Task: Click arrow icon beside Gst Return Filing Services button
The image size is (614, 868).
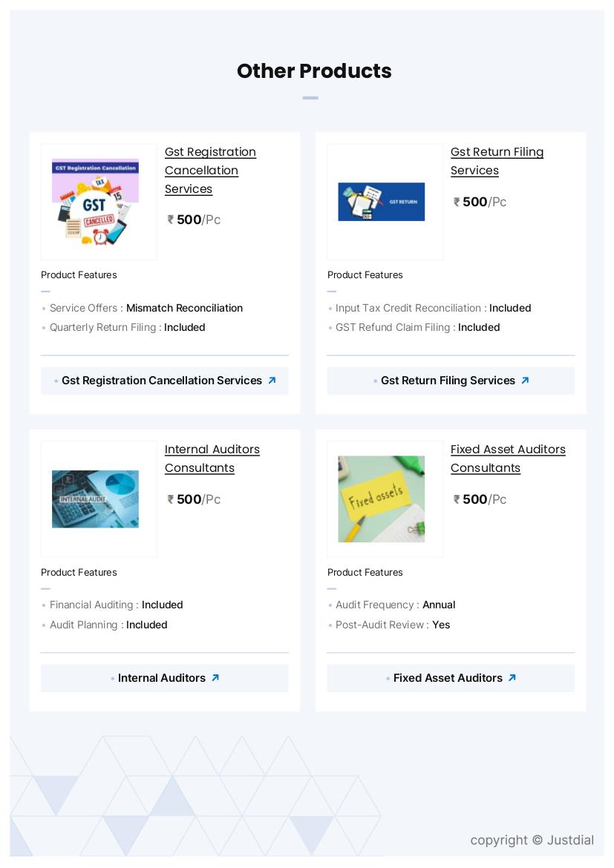Action: [525, 381]
